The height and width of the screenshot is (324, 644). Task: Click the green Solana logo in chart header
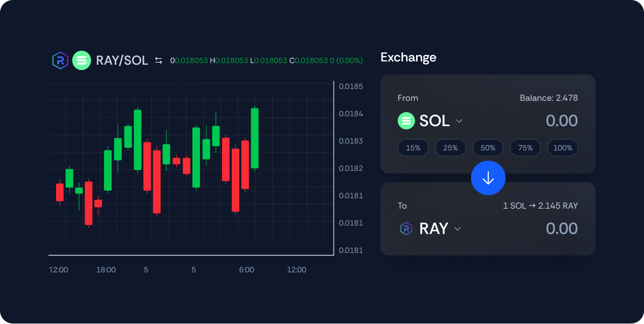82,60
